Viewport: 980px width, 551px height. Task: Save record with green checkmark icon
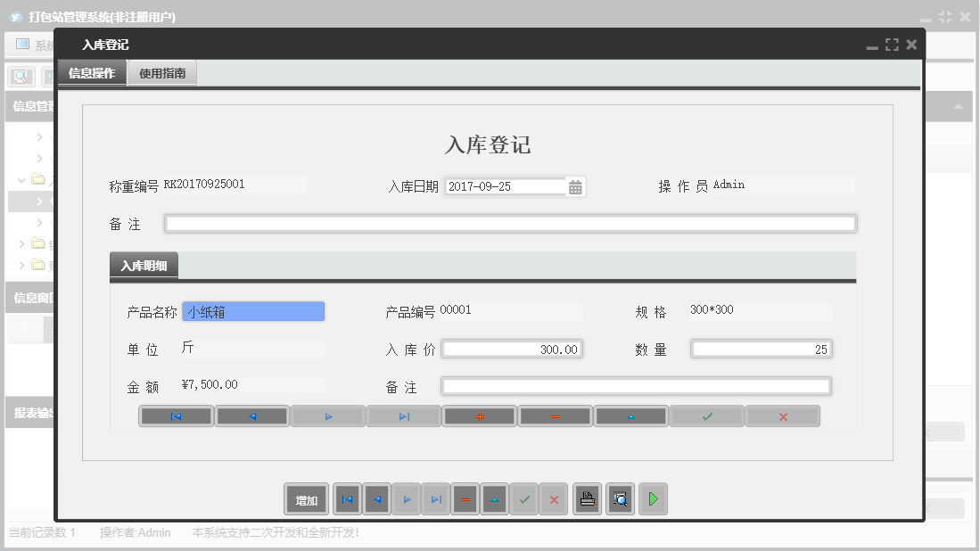pos(524,498)
